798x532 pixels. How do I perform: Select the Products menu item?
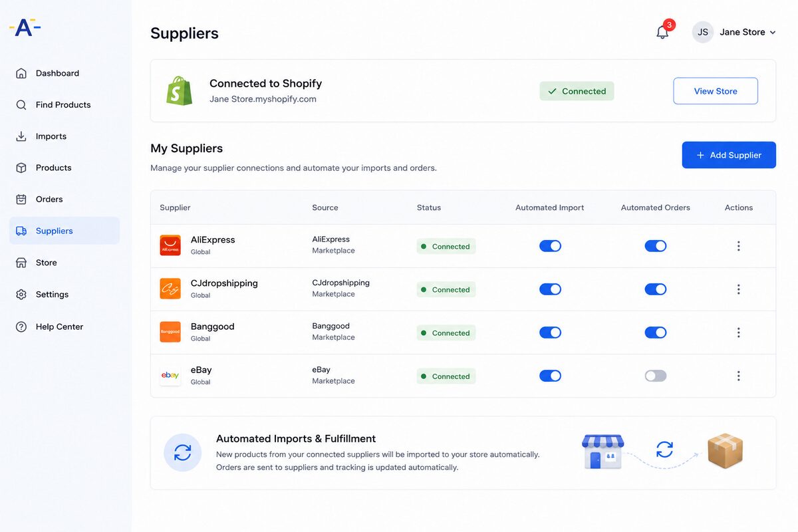coord(65,168)
